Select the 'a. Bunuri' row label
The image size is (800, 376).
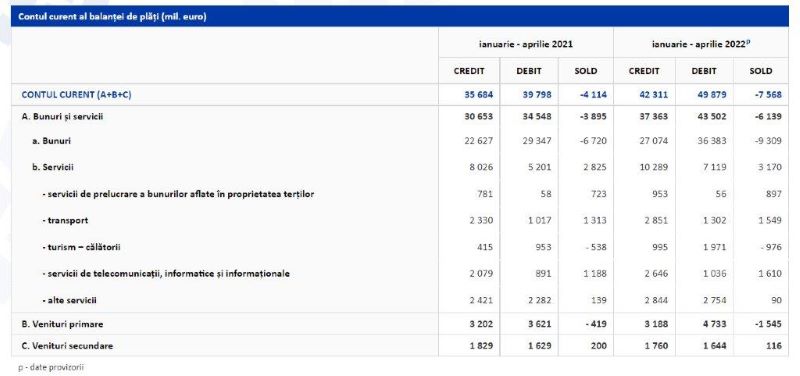pyautogui.click(x=51, y=141)
